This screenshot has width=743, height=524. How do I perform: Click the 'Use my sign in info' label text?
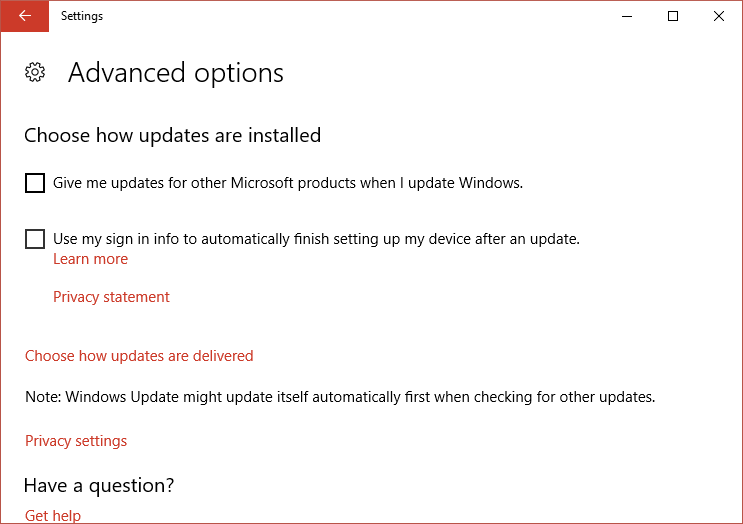[x=316, y=239]
